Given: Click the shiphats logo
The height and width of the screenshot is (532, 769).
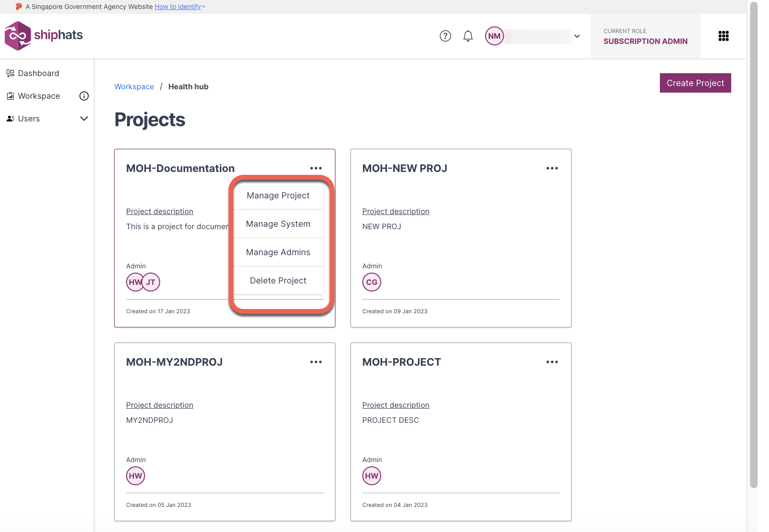Looking at the screenshot, I should tap(43, 35).
